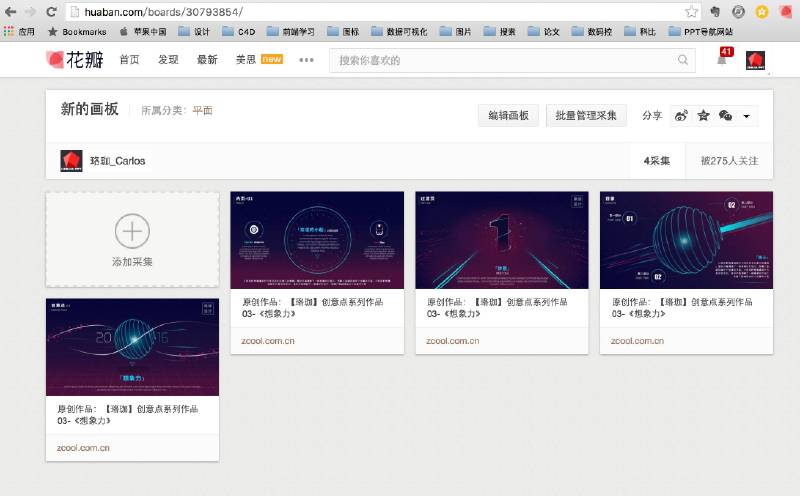
Task: Click the search magnifier icon
Action: 683,60
